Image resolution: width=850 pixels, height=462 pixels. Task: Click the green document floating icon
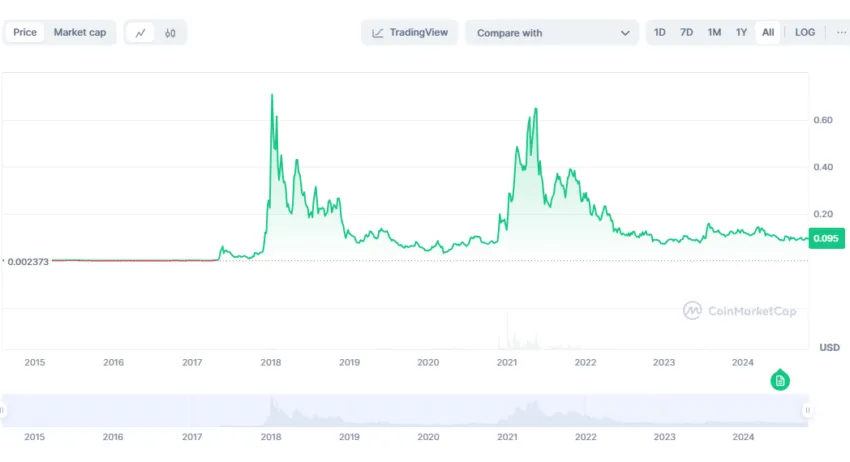coord(780,380)
